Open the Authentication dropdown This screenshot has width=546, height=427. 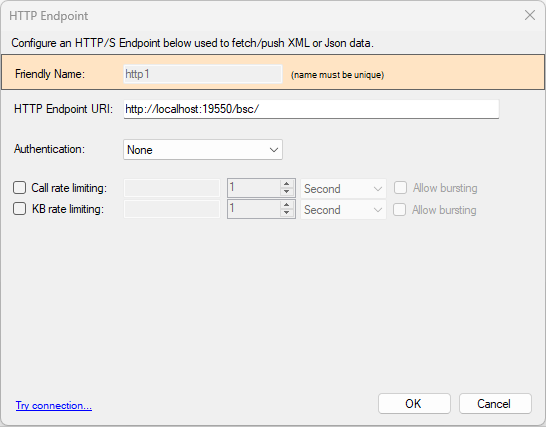(203, 150)
